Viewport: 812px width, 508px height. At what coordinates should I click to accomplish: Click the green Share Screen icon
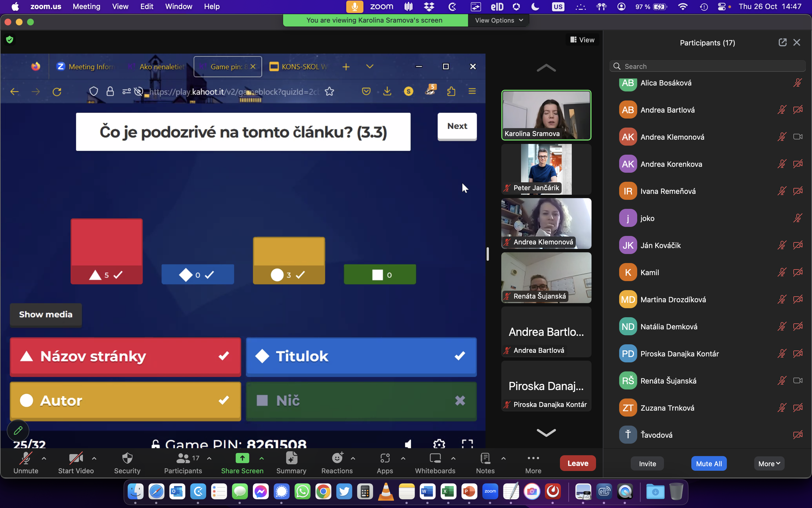click(242, 458)
